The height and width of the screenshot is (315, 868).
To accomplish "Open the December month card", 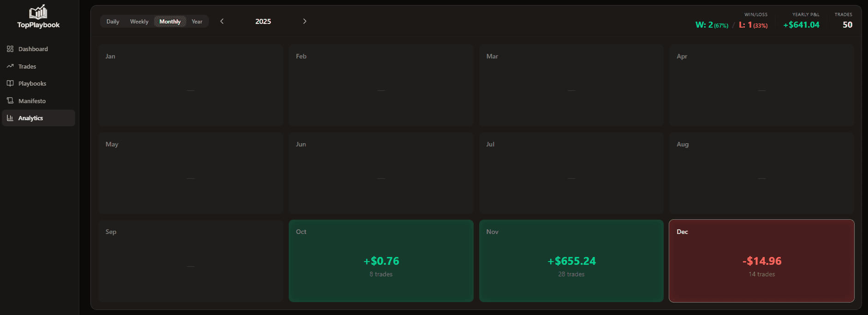I will [x=761, y=261].
